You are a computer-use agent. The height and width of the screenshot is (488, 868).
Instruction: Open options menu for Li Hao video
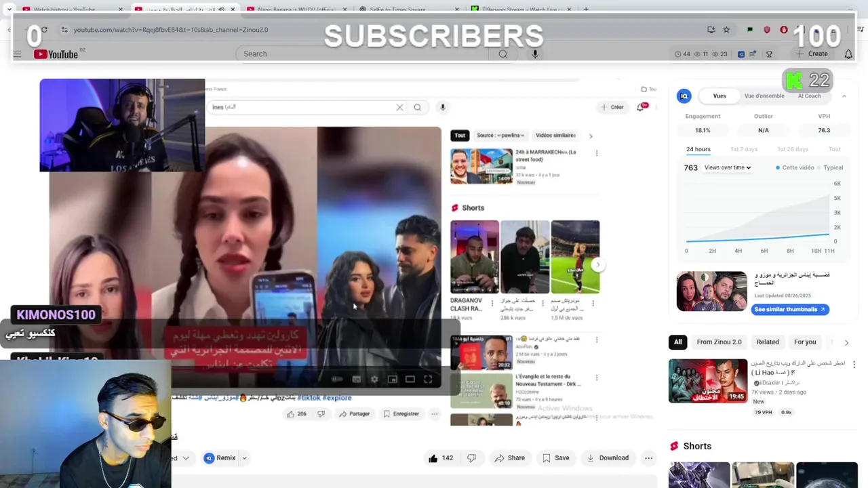(854, 365)
